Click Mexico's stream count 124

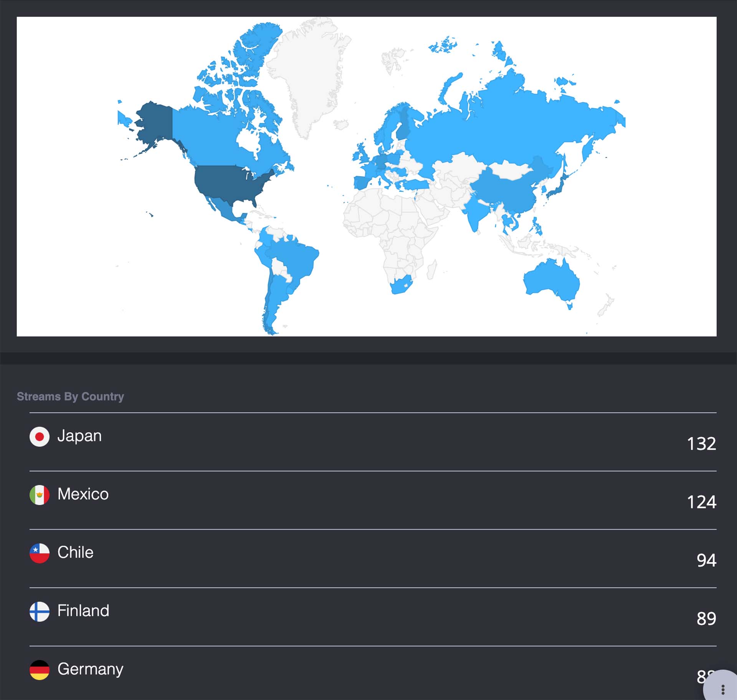[701, 502]
